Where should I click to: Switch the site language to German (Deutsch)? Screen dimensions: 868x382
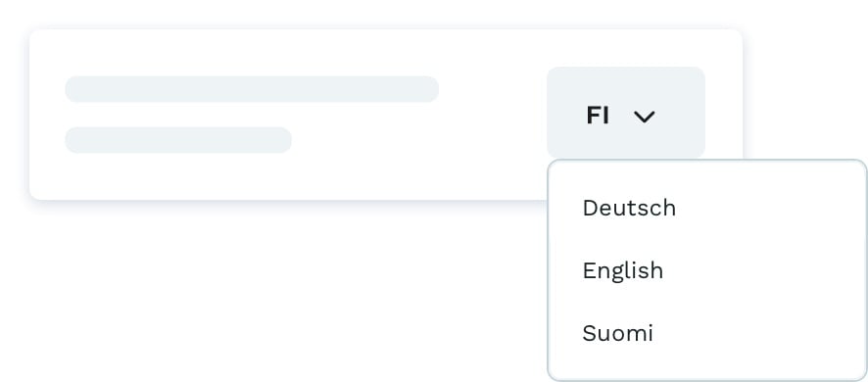pos(629,209)
